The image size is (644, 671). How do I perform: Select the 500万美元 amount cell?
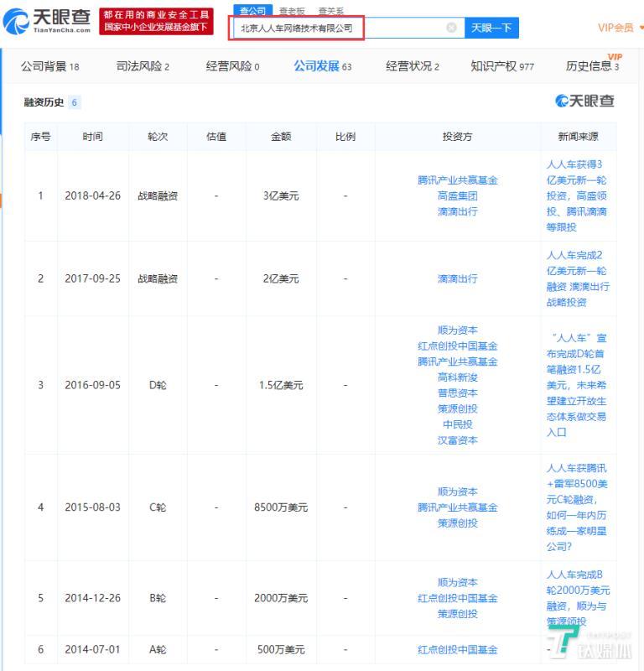point(281,649)
